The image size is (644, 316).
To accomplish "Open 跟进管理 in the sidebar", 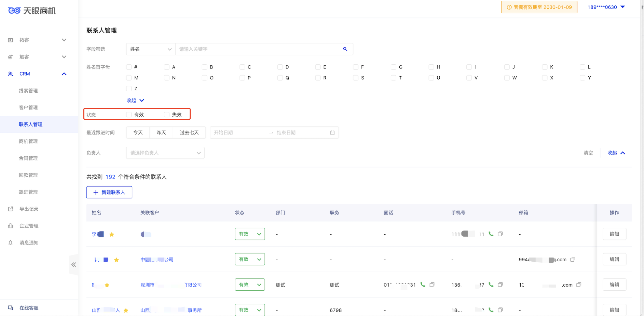I will tap(28, 192).
